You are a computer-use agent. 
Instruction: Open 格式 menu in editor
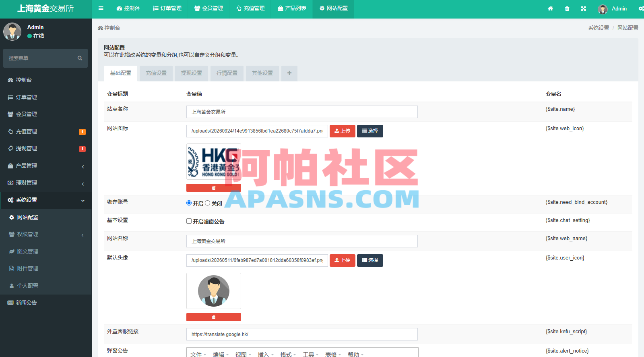(x=288, y=354)
